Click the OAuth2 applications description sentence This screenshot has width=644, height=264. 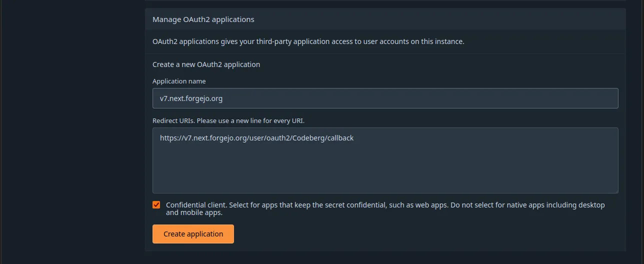pos(308,41)
